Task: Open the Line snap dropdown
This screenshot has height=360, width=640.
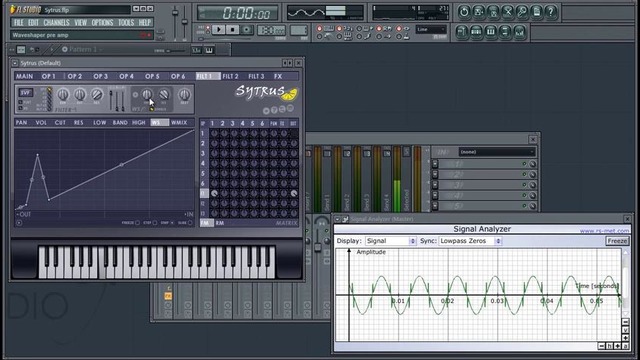Action: pyautogui.click(x=431, y=29)
